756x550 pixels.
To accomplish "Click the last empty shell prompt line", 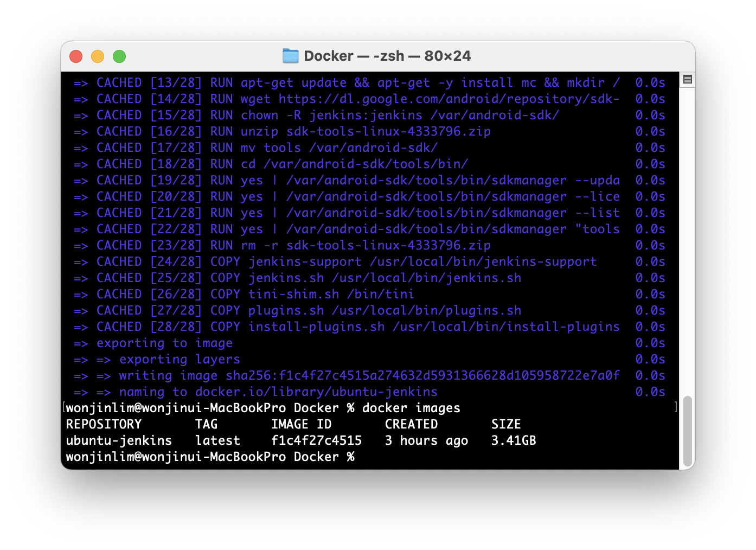I will tap(210, 457).
